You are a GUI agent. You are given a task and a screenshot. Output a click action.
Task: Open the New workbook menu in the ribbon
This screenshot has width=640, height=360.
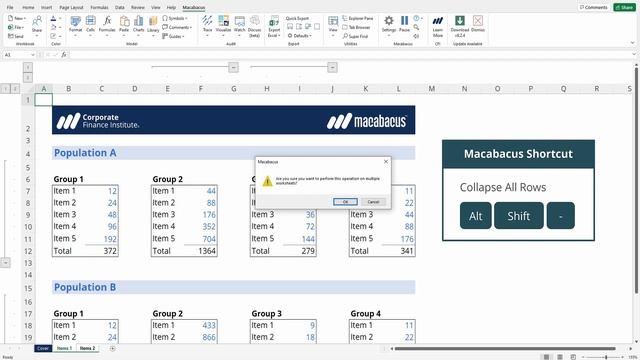(17, 18)
